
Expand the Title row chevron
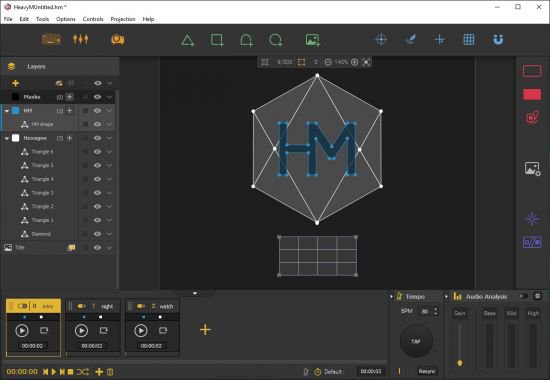[x=109, y=247]
